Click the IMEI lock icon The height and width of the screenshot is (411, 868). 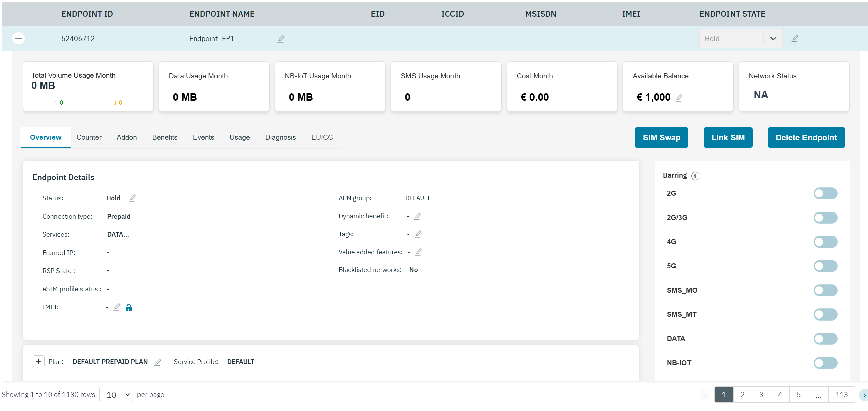click(x=129, y=307)
